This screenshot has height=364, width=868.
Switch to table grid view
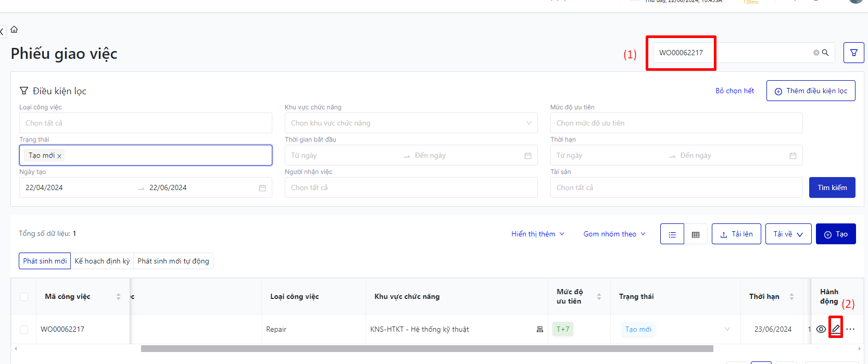click(696, 234)
